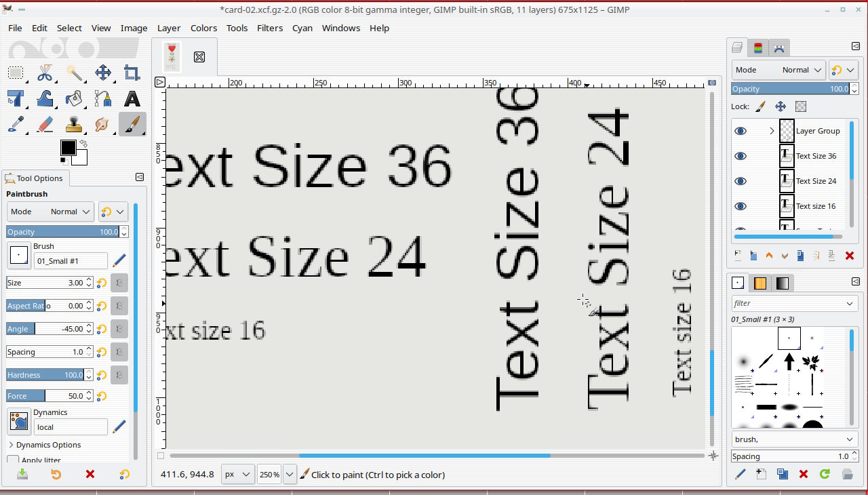This screenshot has height=495, width=868.
Task: Select the Unified Transform tool
Action: point(16,99)
